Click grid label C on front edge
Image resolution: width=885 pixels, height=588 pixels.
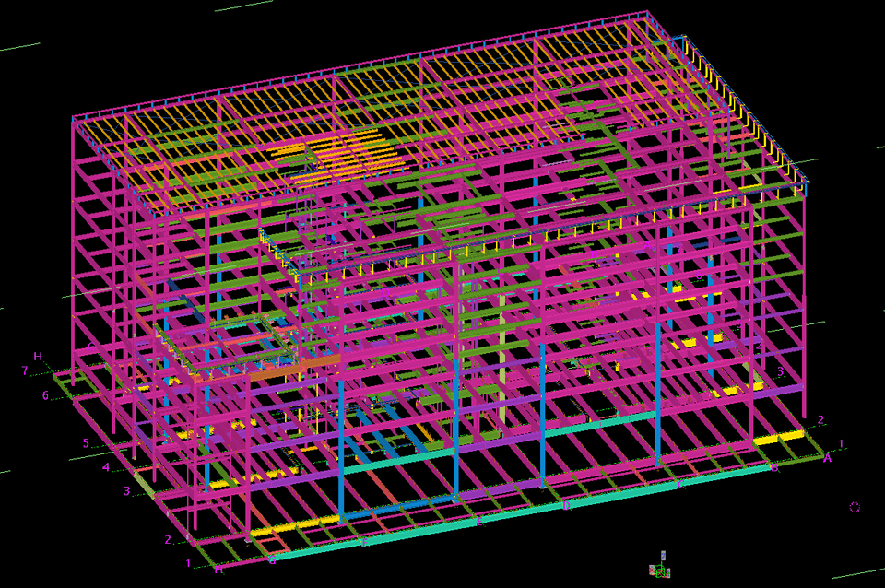[x=681, y=485]
